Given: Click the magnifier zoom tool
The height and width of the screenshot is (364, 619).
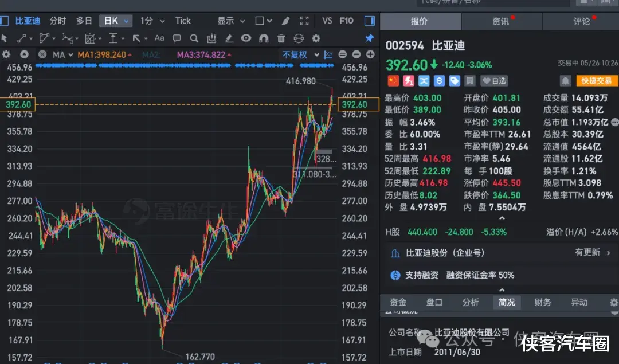Looking at the screenshot, I should tap(194, 38).
